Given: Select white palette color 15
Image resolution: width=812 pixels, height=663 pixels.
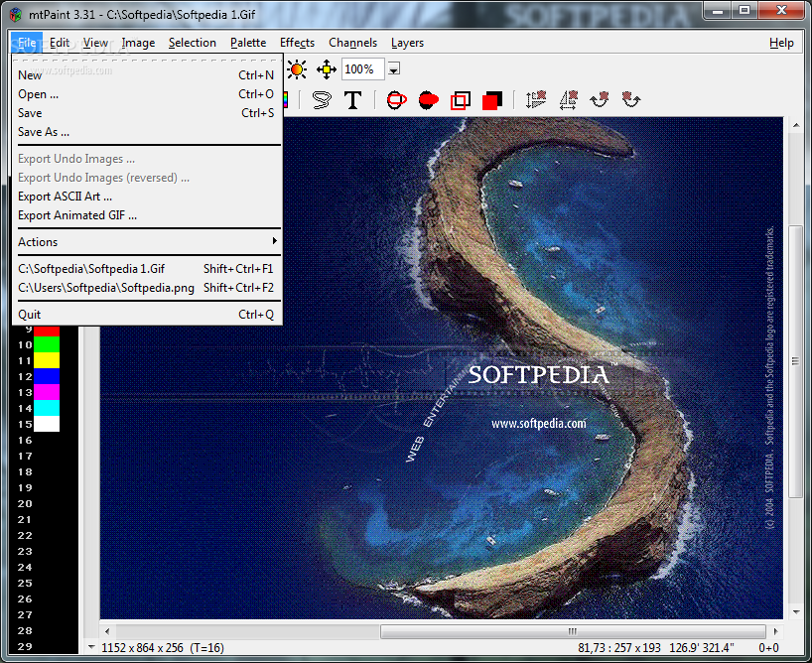Looking at the screenshot, I should tap(47, 424).
